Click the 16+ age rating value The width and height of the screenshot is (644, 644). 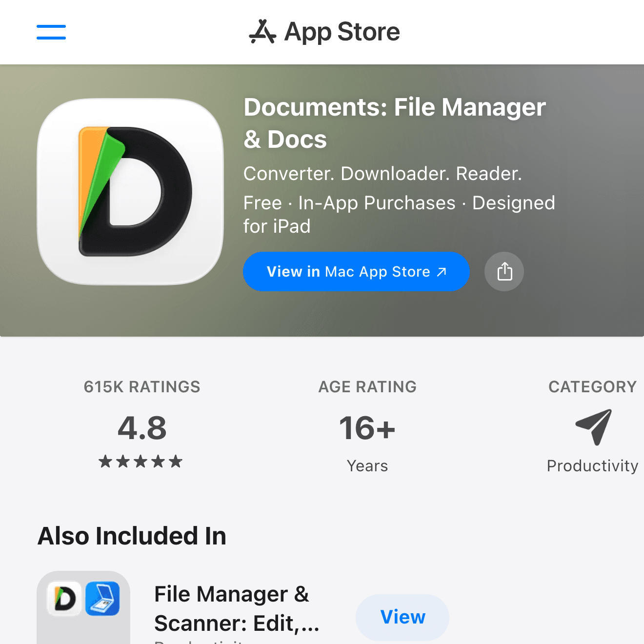[367, 428]
